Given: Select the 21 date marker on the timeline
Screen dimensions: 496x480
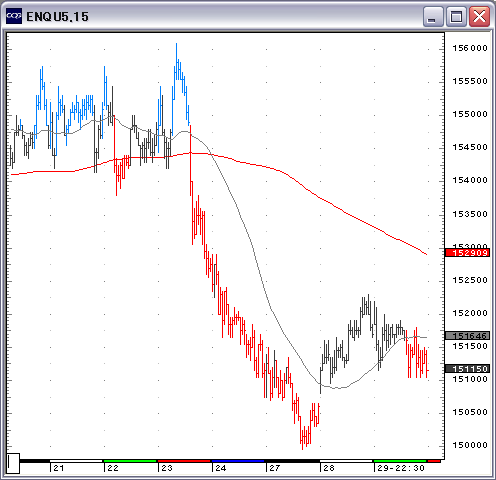Looking at the screenshot, I should (x=59, y=468).
